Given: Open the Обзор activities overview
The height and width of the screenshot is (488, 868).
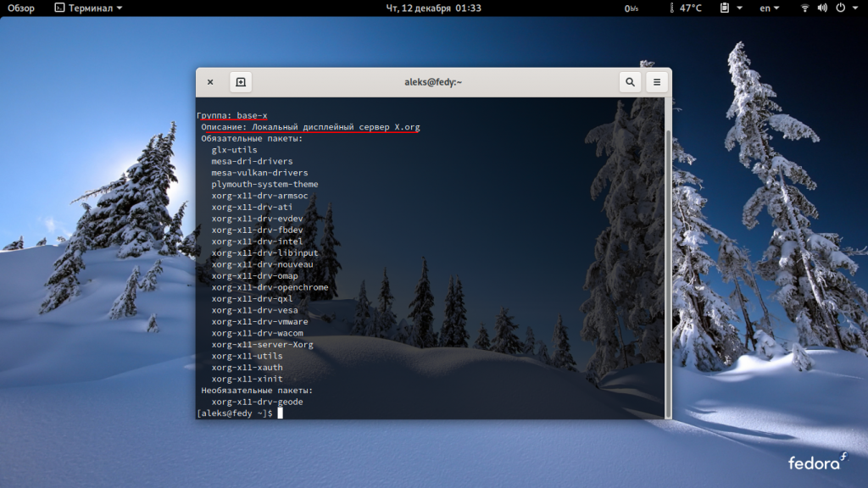Looking at the screenshot, I should tap(21, 8).
